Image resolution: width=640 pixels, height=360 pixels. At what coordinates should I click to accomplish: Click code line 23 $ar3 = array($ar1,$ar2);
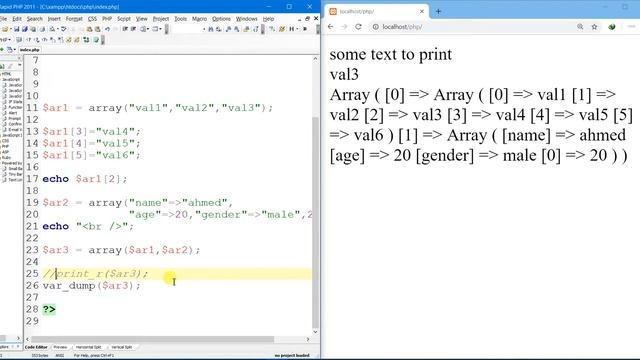coord(121,250)
